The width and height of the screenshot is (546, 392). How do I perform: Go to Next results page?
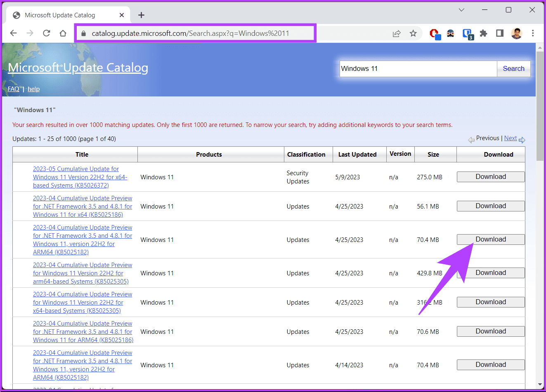click(510, 138)
